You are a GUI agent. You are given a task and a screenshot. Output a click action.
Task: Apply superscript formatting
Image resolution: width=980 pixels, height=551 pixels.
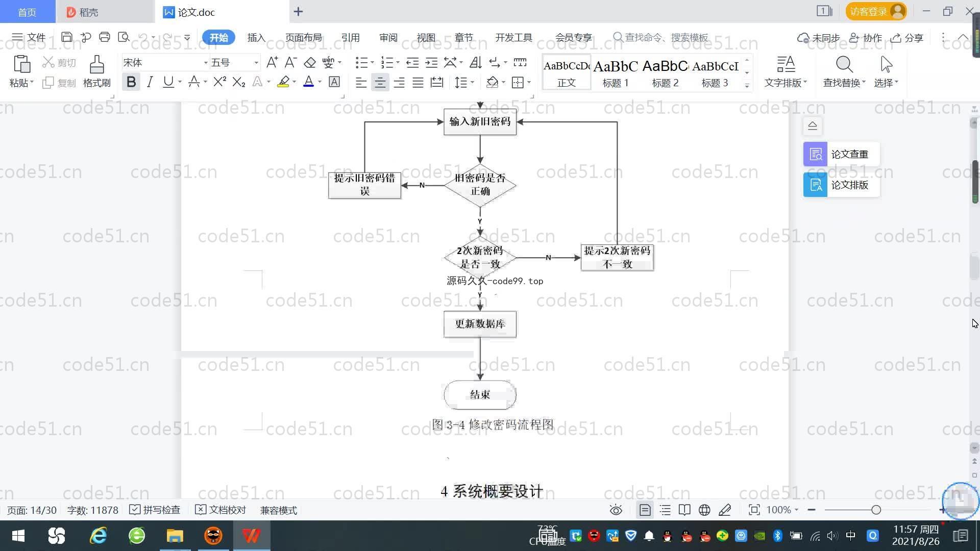coord(220,82)
